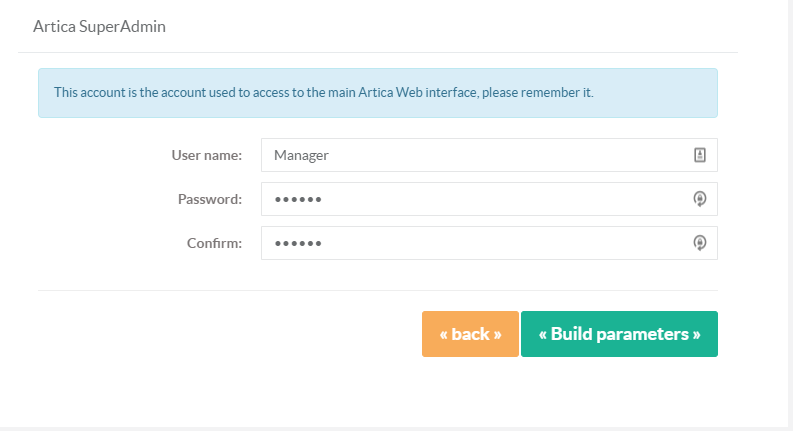Click the key icon inside the Password field

(x=699, y=199)
